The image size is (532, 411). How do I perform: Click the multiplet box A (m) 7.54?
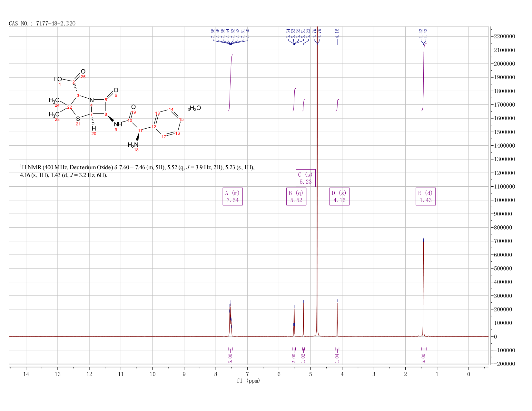[232, 197]
